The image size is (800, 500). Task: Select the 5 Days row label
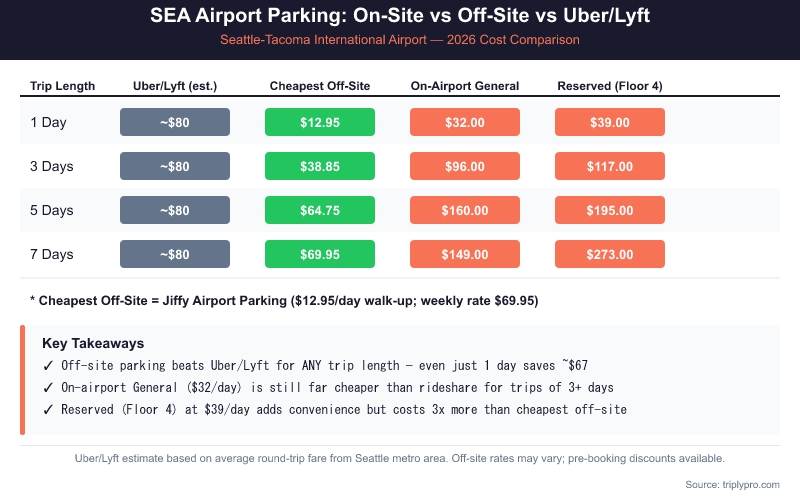(52, 210)
